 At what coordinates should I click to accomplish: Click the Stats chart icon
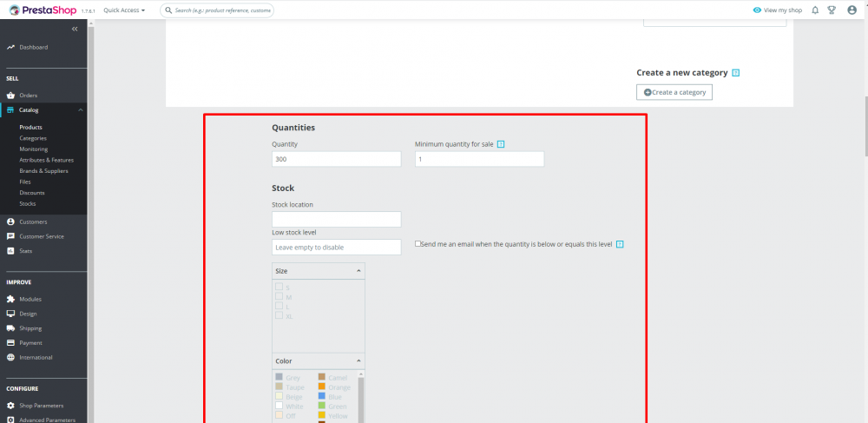pyautogui.click(x=10, y=251)
